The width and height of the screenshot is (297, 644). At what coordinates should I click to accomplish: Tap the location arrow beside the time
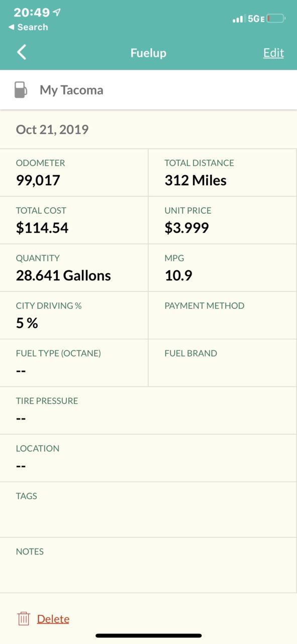click(x=56, y=12)
